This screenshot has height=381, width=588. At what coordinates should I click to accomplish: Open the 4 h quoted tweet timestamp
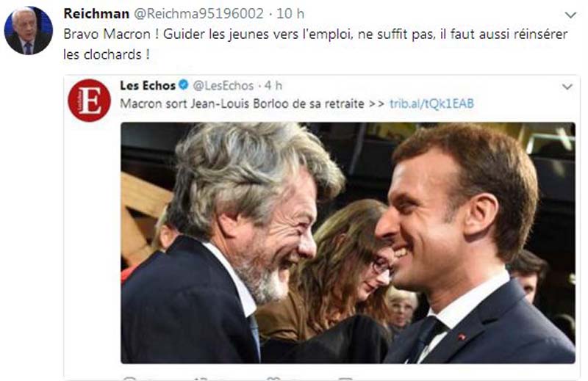click(x=273, y=86)
